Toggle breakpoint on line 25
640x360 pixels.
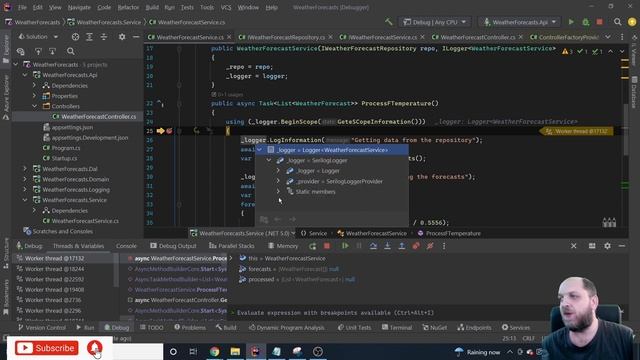tap(169, 131)
